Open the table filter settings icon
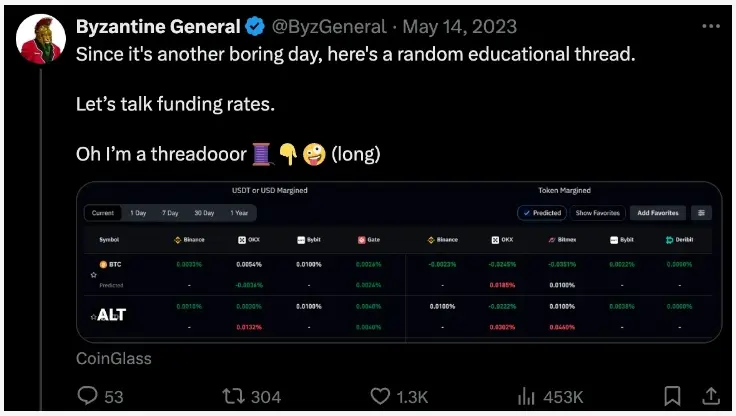 tap(701, 213)
